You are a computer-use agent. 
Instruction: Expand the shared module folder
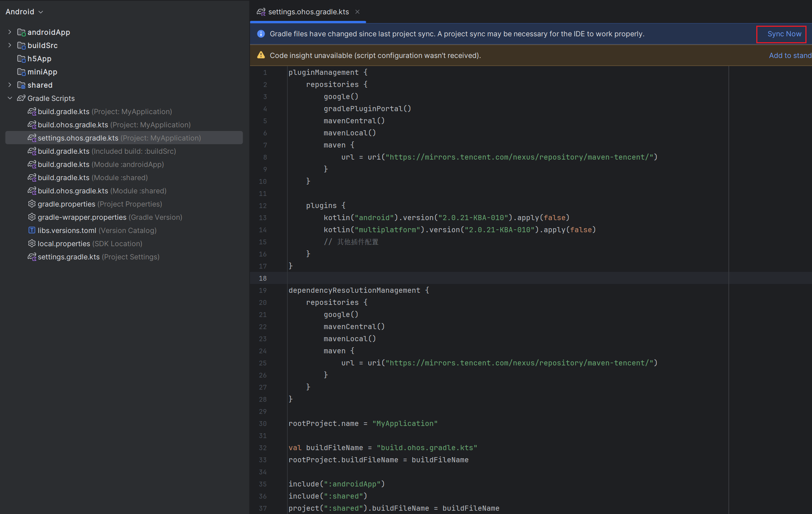tap(10, 85)
